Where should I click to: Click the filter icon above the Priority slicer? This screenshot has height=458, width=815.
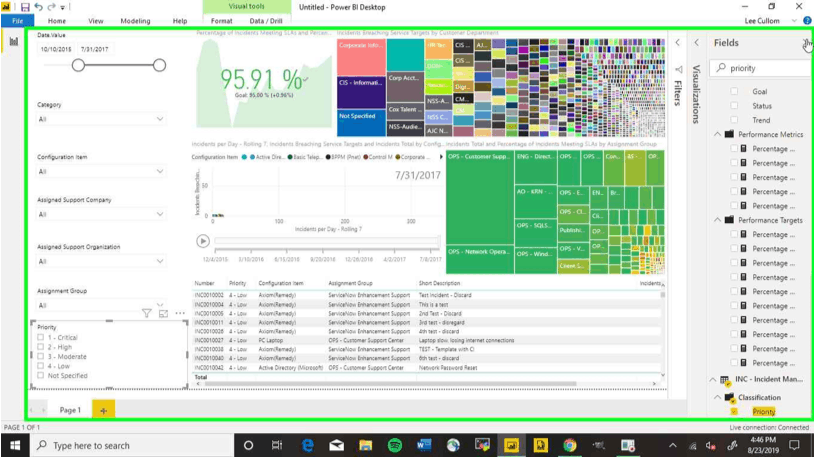tap(147, 313)
